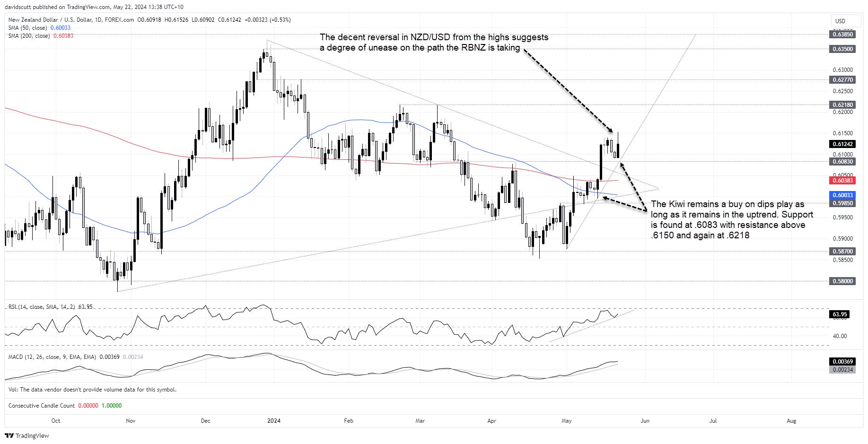Click the May label on time axis
The width and height of the screenshot is (868, 444).
[x=567, y=421]
